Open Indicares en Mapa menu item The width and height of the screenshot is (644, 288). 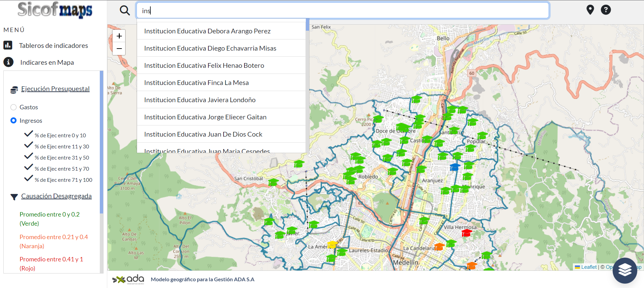[x=47, y=62]
